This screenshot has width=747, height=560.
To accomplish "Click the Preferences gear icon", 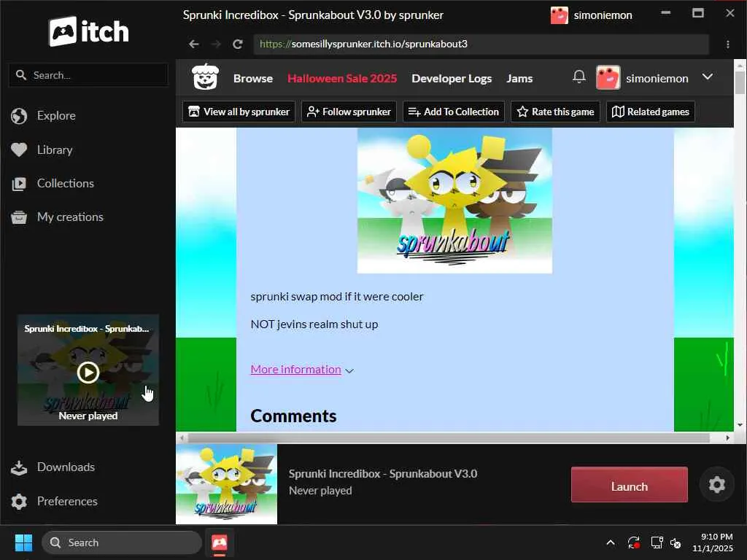I will [x=19, y=502].
